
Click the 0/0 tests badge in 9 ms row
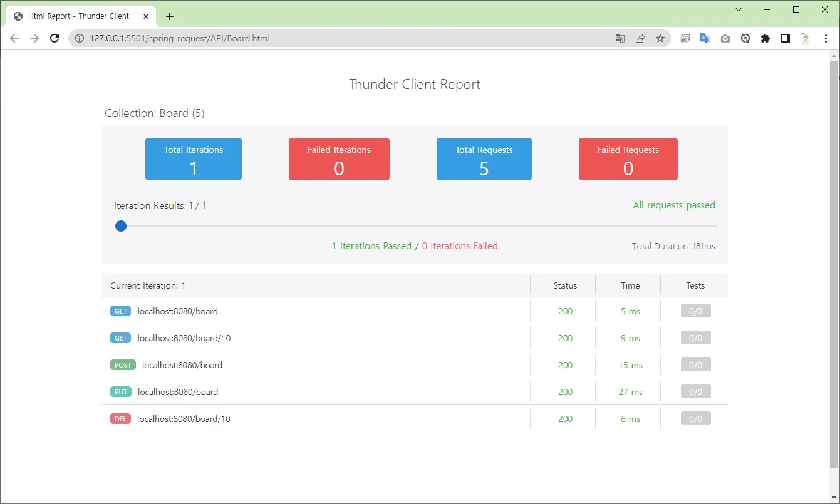tap(696, 338)
